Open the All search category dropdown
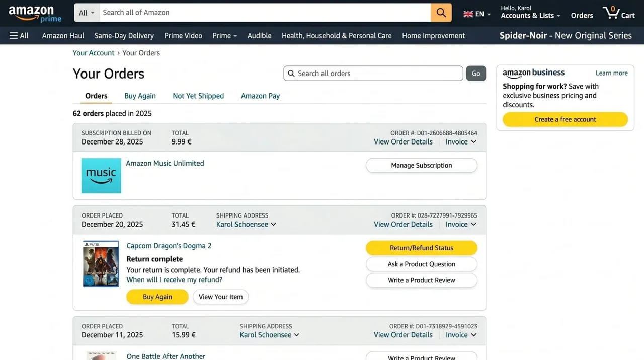The height and width of the screenshot is (360, 644). coord(87,13)
